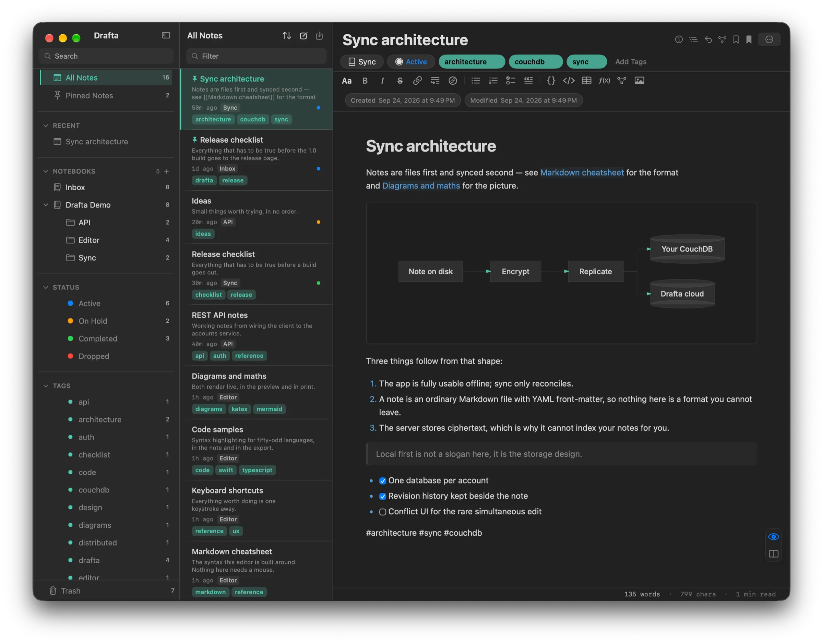Collapse the STATUS section
Viewport: 823px width, 644px height.
click(46, 287)
